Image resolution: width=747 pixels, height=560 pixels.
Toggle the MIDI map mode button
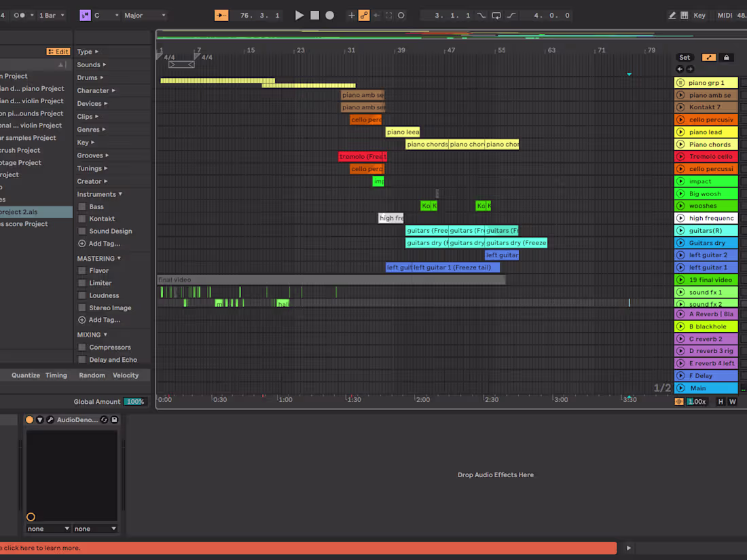click(725, 15)
